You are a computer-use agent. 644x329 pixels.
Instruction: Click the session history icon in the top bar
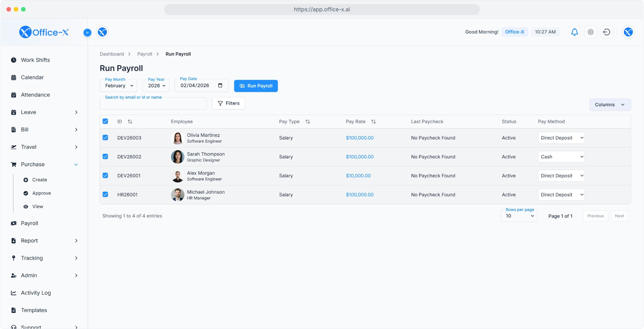[607, 32]
